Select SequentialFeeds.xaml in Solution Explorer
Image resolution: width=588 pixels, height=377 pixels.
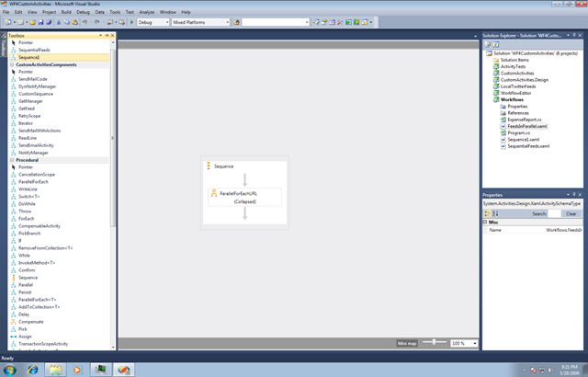pyautogui.click(x=528, y=146)
